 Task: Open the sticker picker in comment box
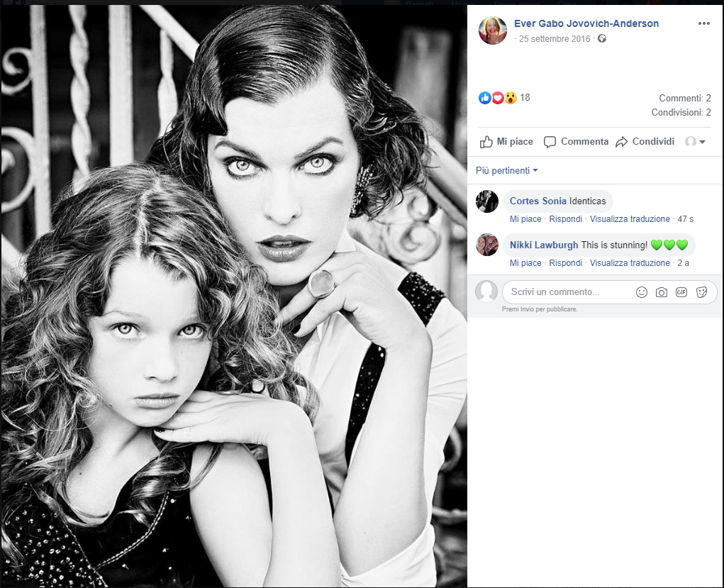tap(701, 292)
